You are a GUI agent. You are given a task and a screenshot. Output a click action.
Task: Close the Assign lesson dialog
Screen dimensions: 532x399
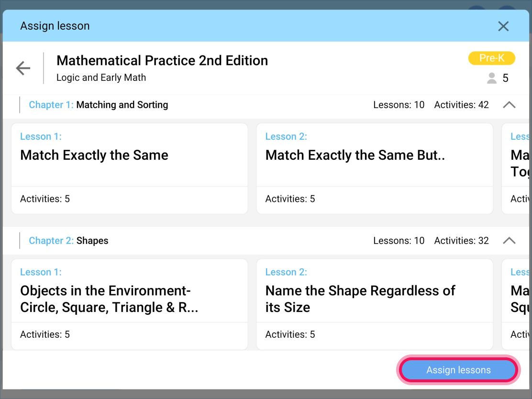tap(503, 26)
